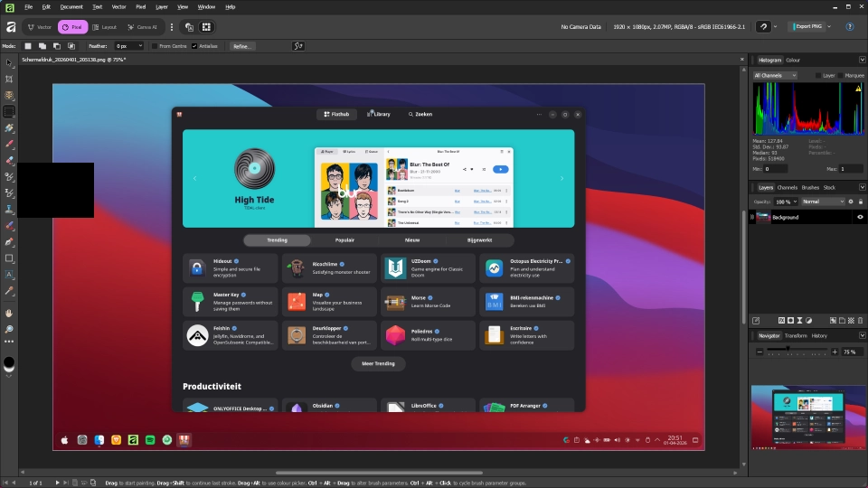Expand the Feather value dropdown
Screen dimensions: 868x488
tap(139, 45)
